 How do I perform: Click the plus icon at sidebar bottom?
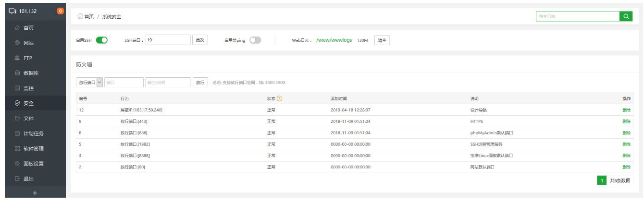tap(35, 193)
